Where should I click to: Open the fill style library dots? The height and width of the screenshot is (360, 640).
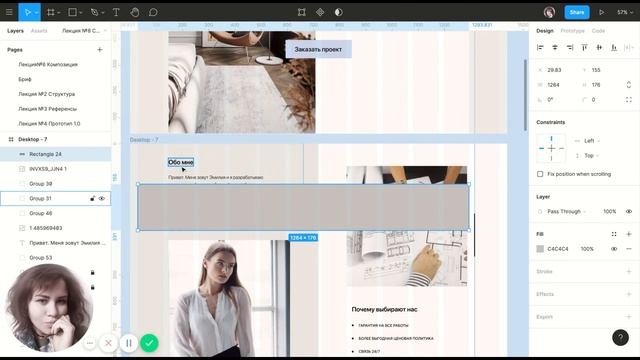coord(614,234)
